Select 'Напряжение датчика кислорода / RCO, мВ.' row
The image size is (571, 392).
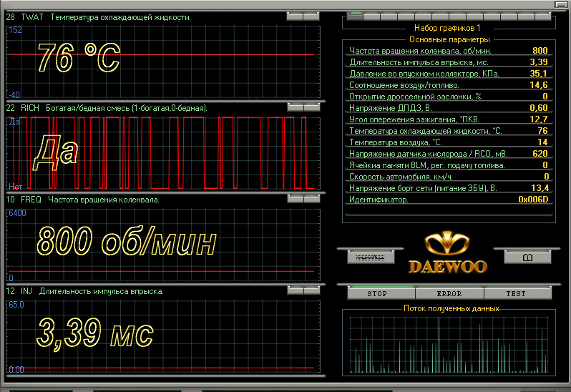tap(449, 154)
